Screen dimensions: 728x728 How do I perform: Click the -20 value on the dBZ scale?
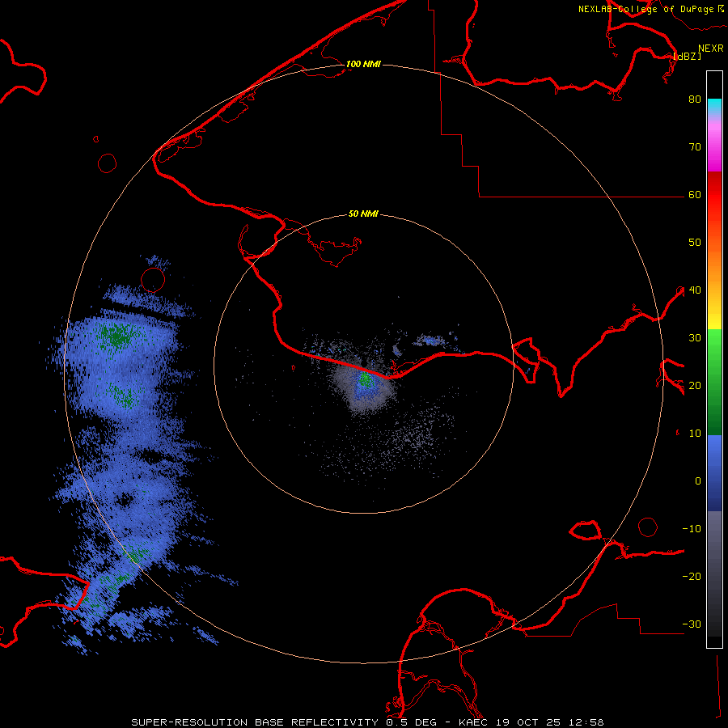[692, 576]
